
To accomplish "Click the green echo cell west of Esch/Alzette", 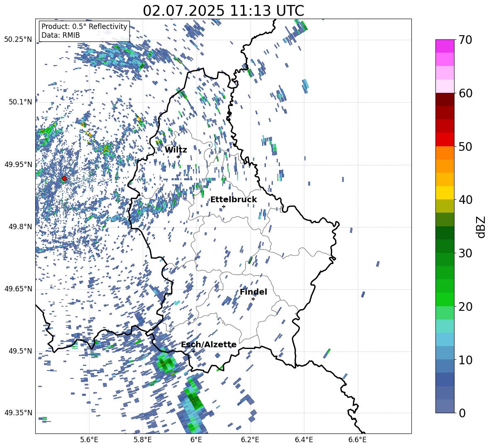I will click(x=165, y=362).
